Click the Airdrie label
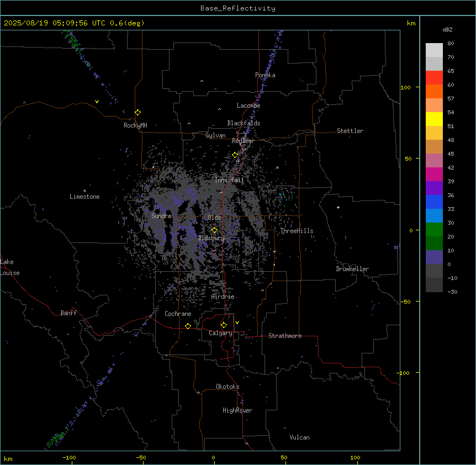The height and width of the screenshot is (465, 476). click(223, 297)
